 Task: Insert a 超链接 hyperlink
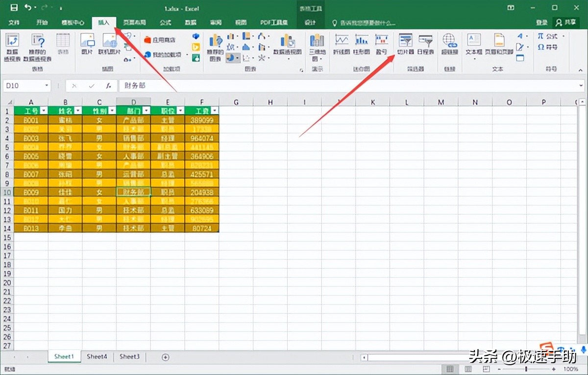tap(449, 44)
